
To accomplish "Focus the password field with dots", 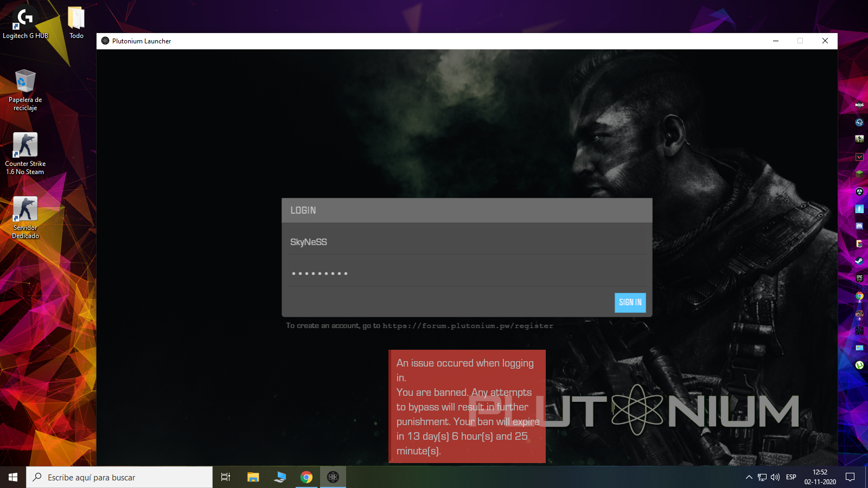I will 467,273.
